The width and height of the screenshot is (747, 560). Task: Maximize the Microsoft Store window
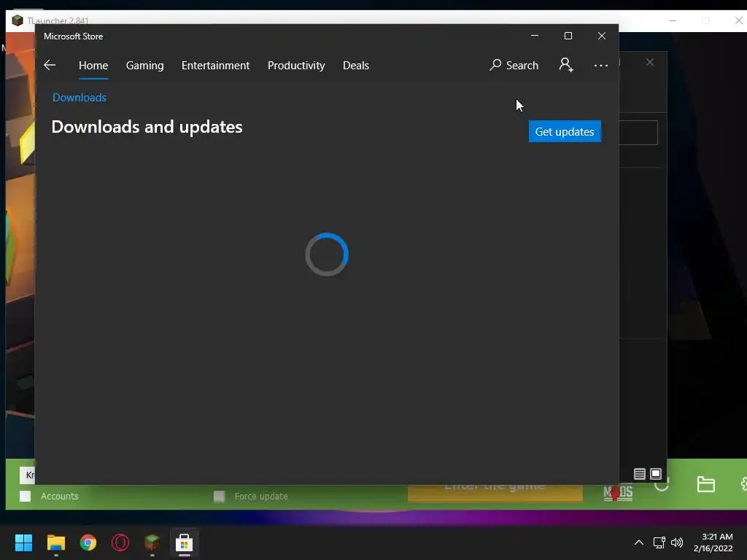(568, 36)
